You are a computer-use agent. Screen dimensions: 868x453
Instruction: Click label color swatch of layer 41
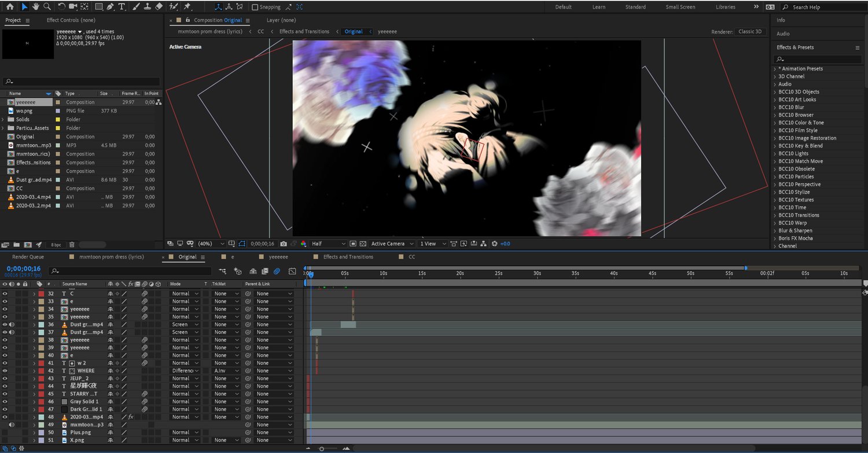41,363
